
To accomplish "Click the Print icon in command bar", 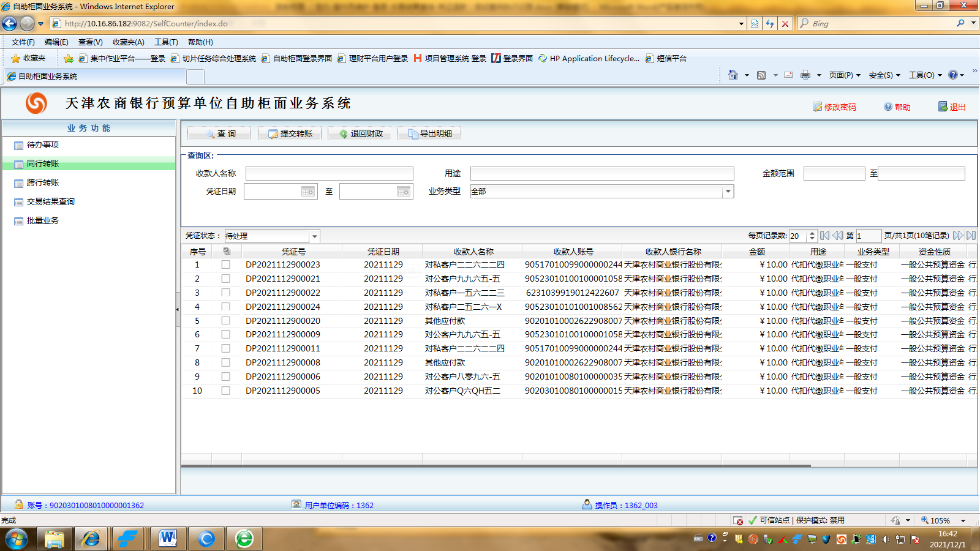I will coord(805,75).
